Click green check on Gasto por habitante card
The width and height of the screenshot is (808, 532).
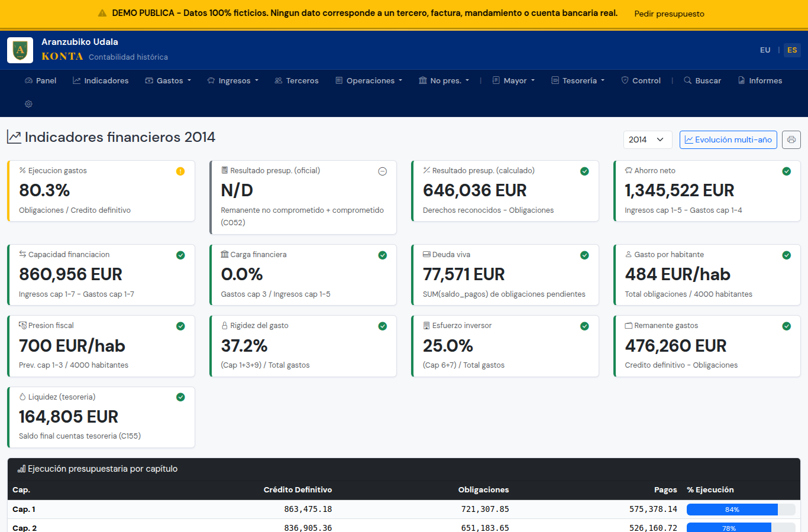pyautogui.click(x=787, y=255)
